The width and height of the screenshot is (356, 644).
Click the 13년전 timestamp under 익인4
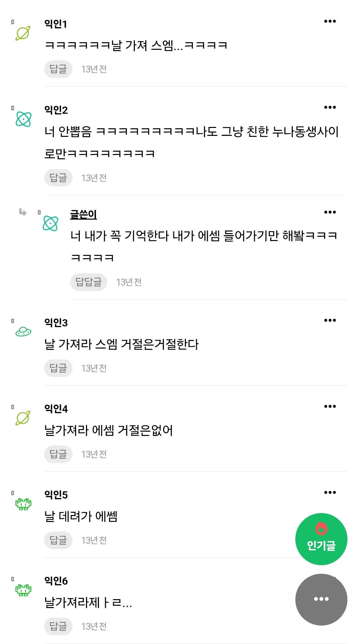tap(94, 454)
